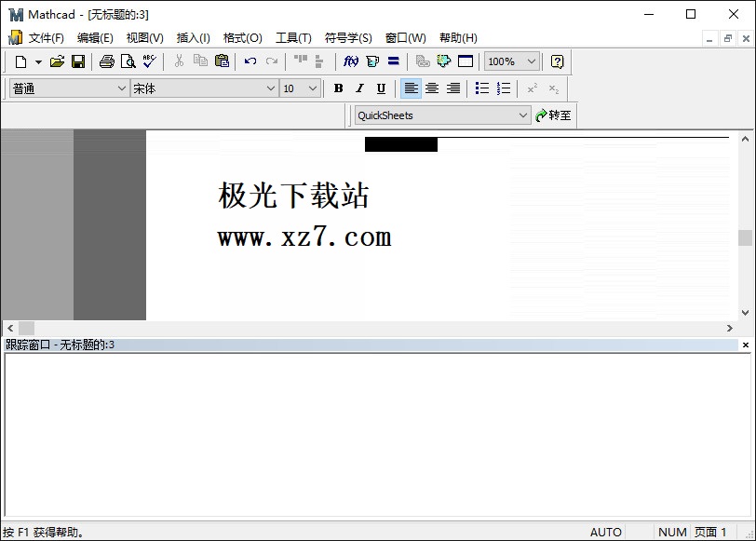756x541 pixels.
Task: Close the 跟踪窗口 trace panel
Action: (x=746, y=345)
